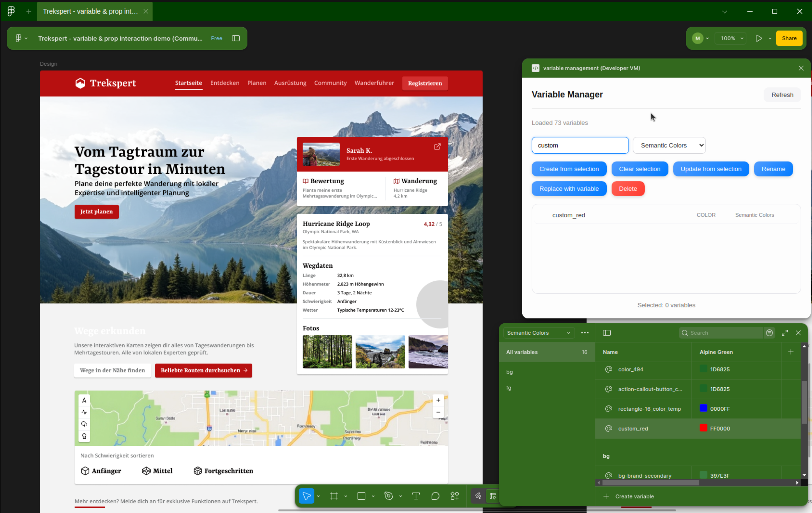The height and width of the screenshot is (513, 812).
Task: Open the Actions components tool
Action: 454,496
